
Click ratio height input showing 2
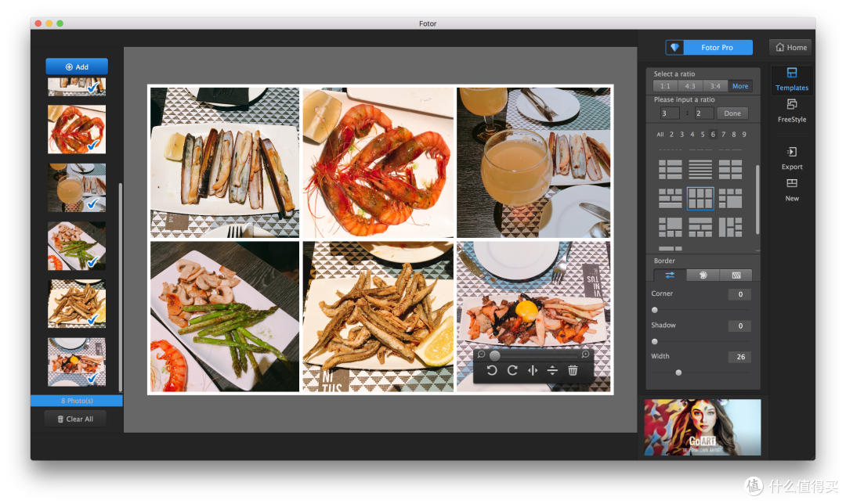point(704,113)
